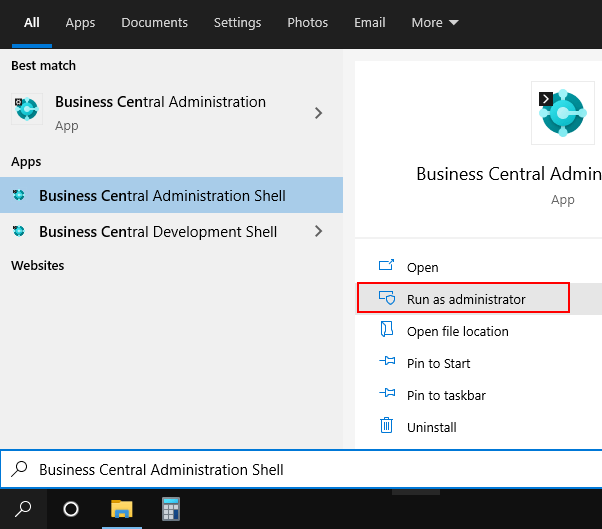Choose Pin to taskbar option
This screenshot has width=602, height=529.
click(445, 395)
